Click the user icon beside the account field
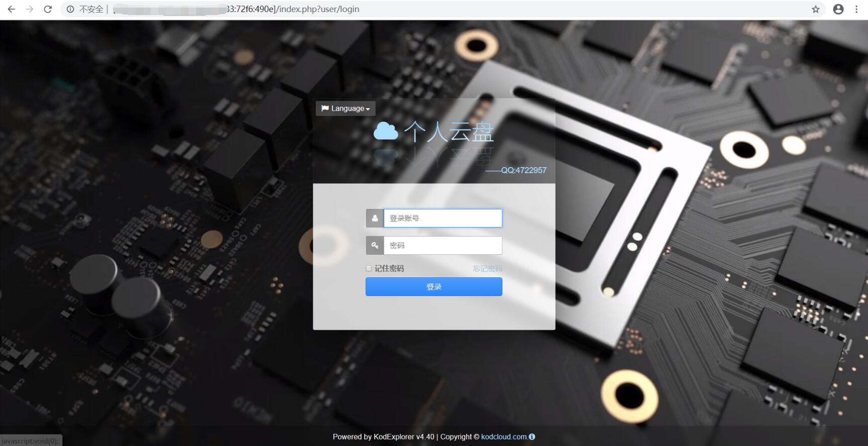Screen dimensions: 868x446 [x=375, y=218]
